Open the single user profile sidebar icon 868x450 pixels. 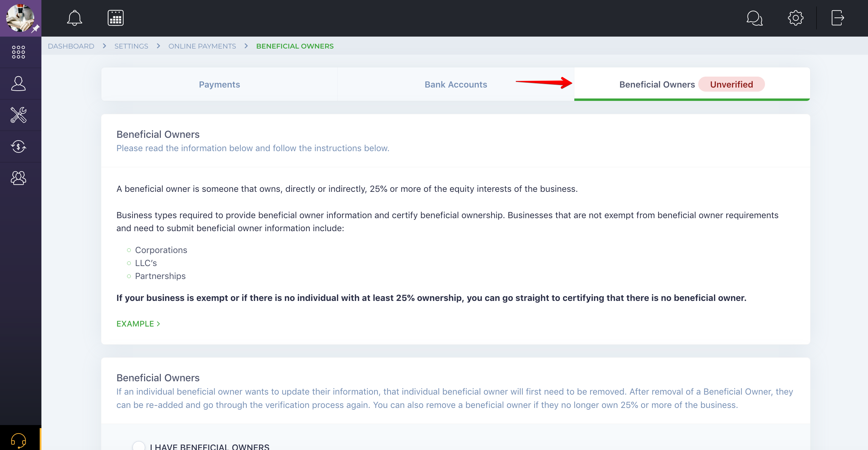tap(18, 83)
